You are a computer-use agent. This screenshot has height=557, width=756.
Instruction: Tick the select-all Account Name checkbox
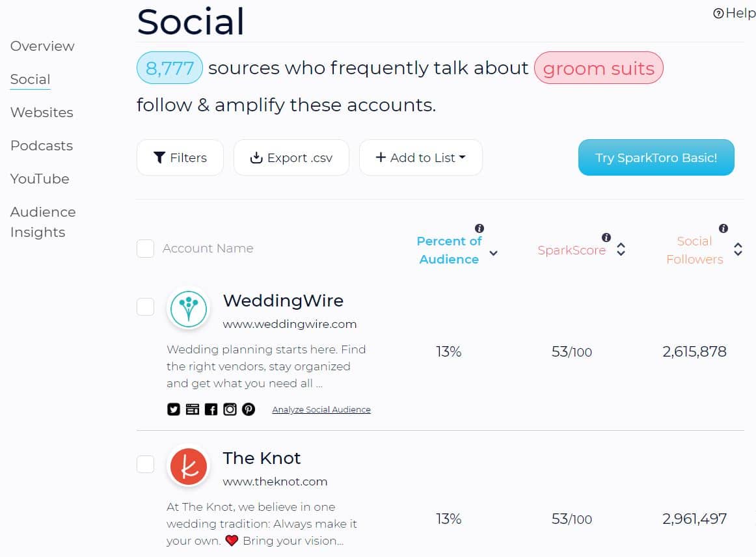(x=145, y=249)
